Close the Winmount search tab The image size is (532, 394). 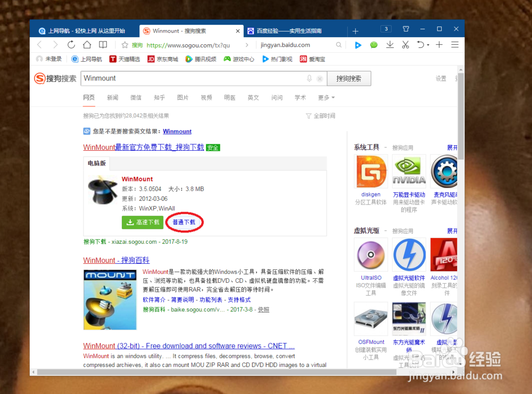[x=238, y=31]
